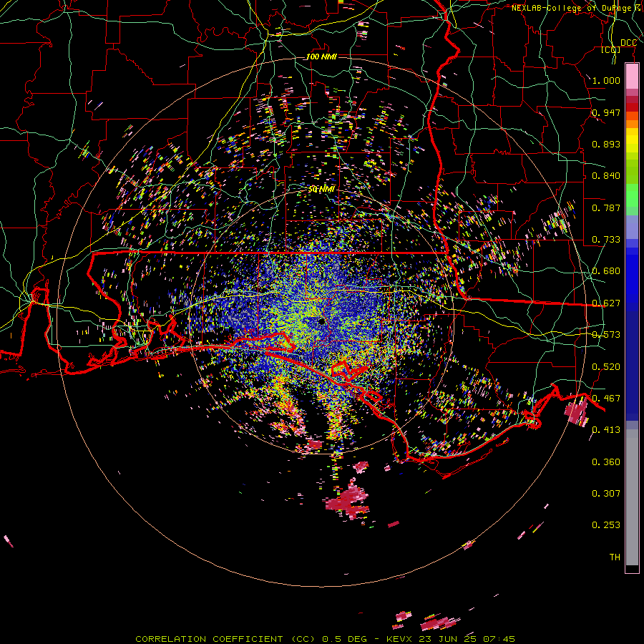The width and height of the screenshot is (644, 644).
Task: Select the 0.627 legend value
Action: pos(606,303)
